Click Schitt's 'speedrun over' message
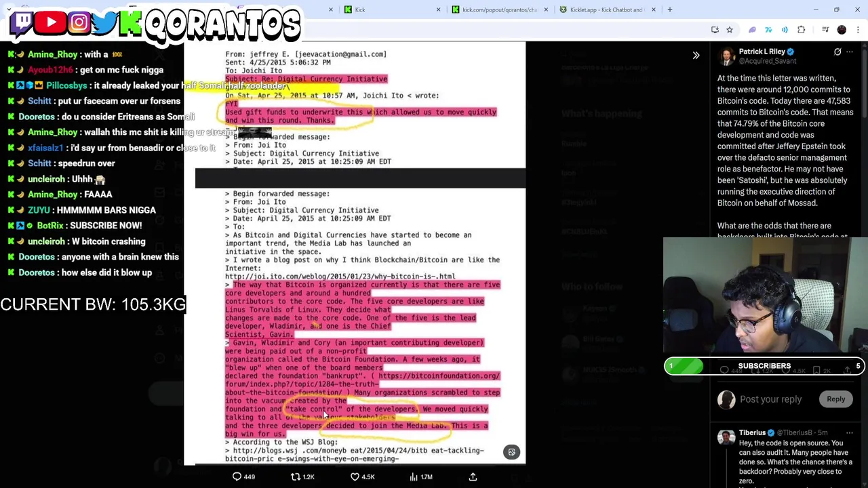The width and height of the screenshot is (868, 488). (x=62, y=163)
